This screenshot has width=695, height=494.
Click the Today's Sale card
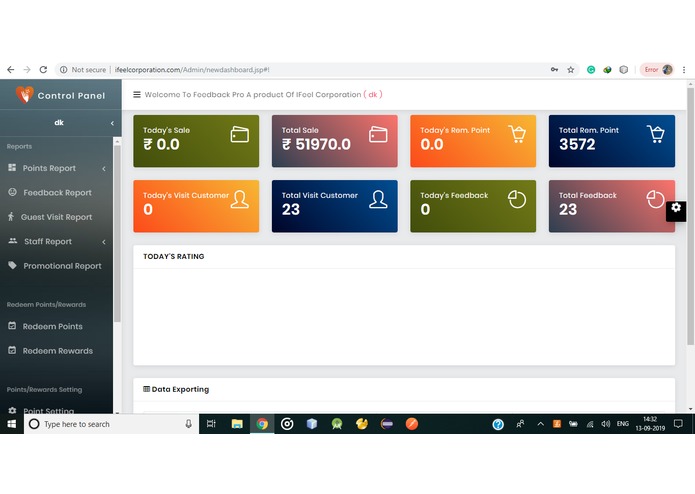coord(196,141)
